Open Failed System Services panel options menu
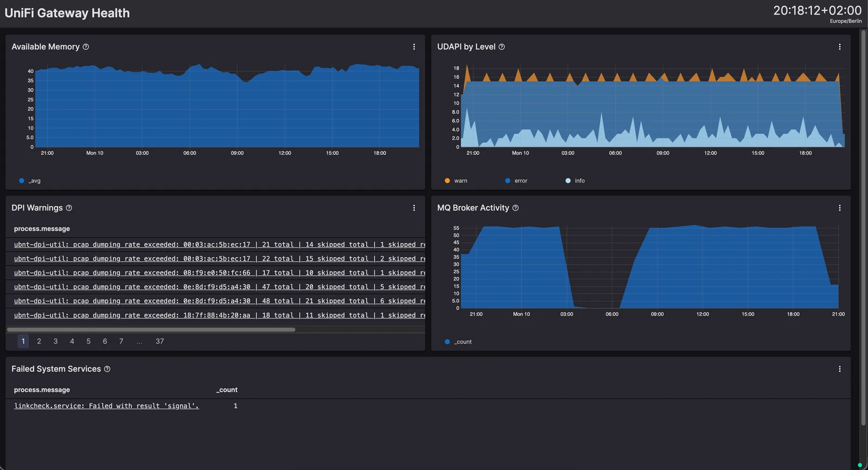 tap(840, 369)
